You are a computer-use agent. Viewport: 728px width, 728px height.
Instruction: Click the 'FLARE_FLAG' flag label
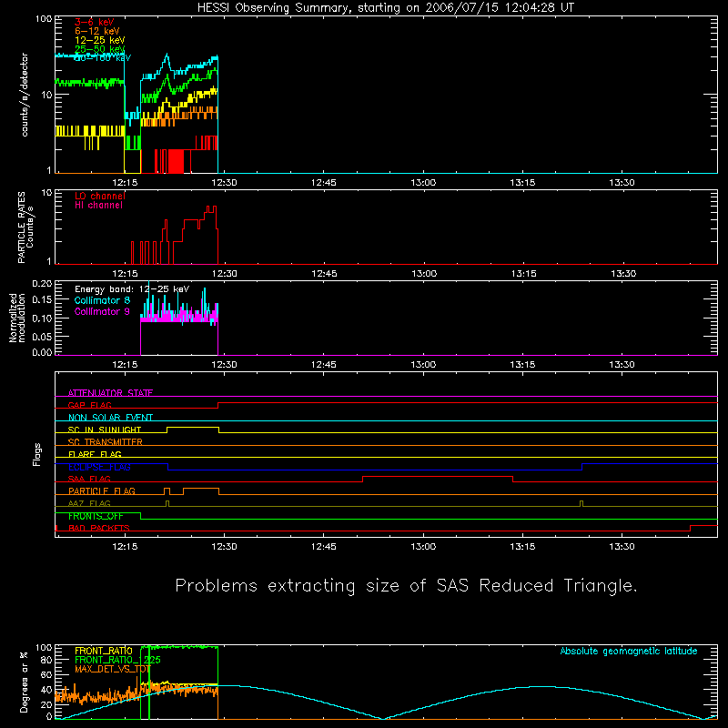pos(95,454)
